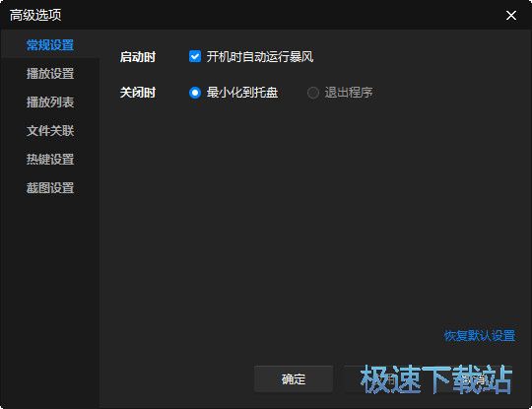Open the 常规设置 tab
532x409 pixels.
(x=50, y=44)
